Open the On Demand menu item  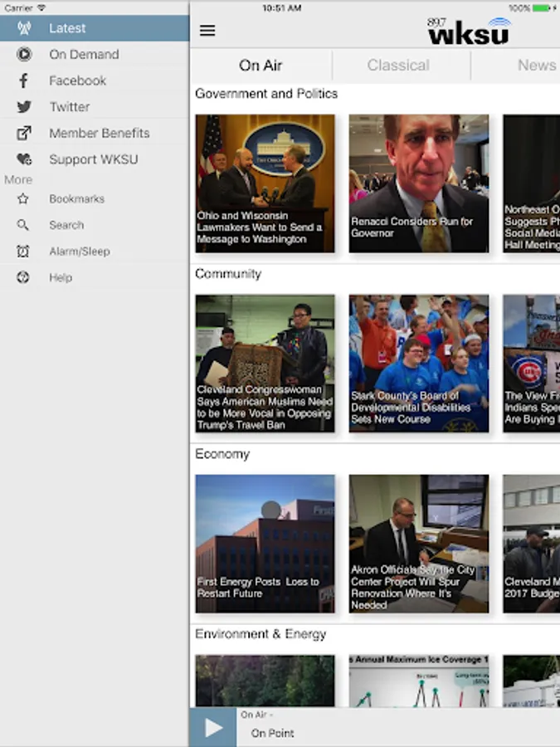tap(95, 54)
